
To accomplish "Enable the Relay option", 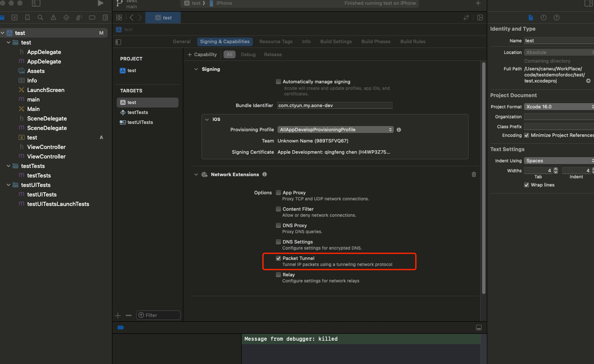I will point(278,275).
